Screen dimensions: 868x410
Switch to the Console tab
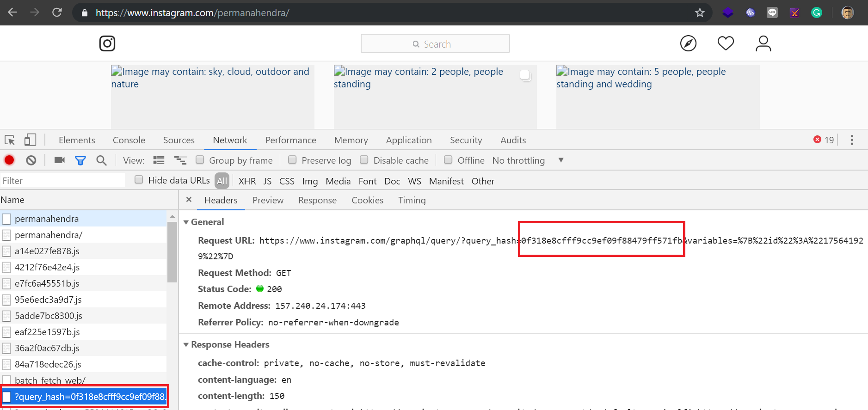coord(129,140)
